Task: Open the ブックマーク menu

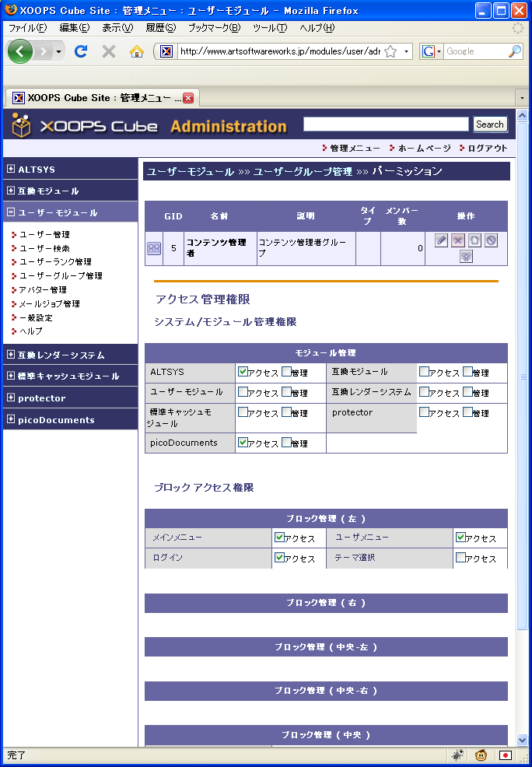Action: click(214, 28)
